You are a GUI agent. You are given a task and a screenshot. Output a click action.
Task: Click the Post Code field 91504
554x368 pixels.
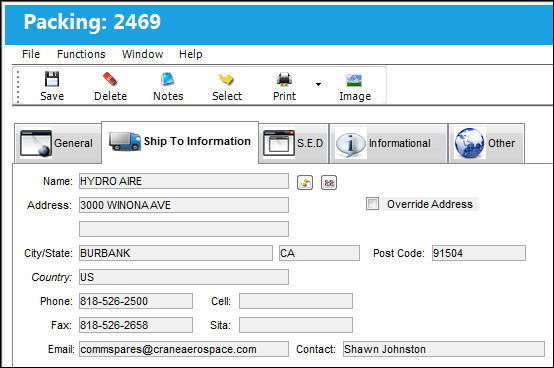[x=479, y=253]
